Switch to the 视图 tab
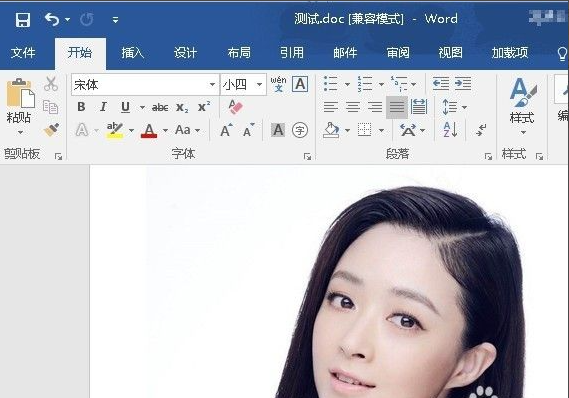569x398 pixels. click(450, 53)
